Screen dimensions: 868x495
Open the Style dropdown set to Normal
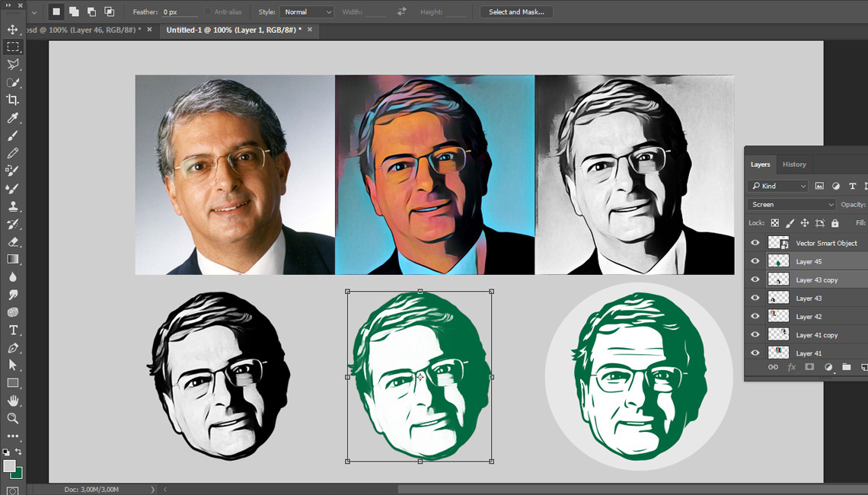pyautogui.click(x=307, y=12)
